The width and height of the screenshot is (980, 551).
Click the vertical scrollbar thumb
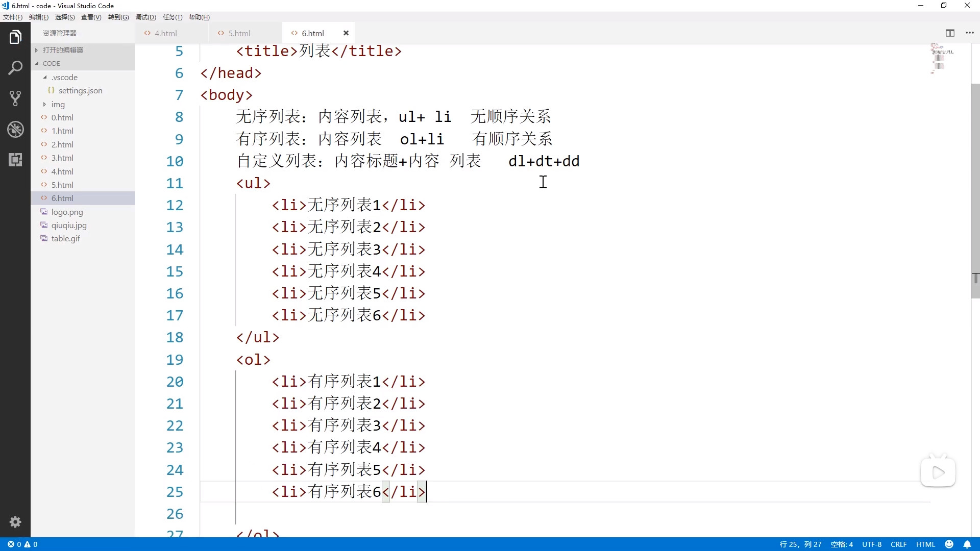(975, 191)
